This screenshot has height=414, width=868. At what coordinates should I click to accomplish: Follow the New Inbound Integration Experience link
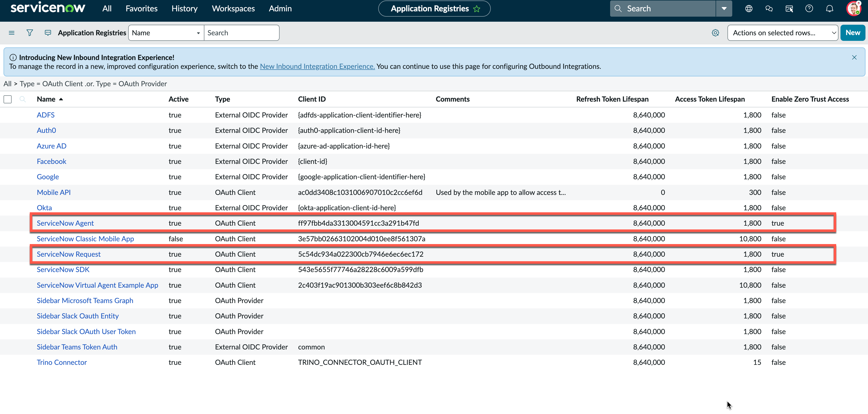click(317, 66)
